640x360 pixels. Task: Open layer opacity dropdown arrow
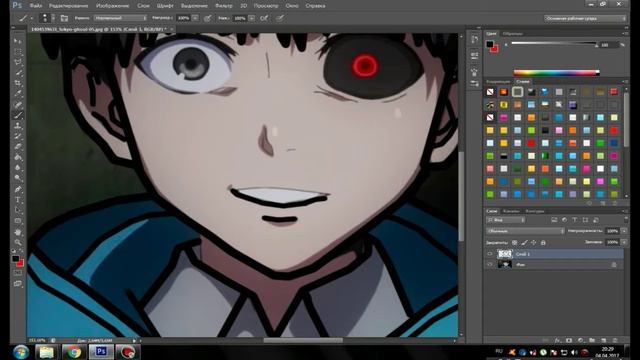[x=624, y=231]
